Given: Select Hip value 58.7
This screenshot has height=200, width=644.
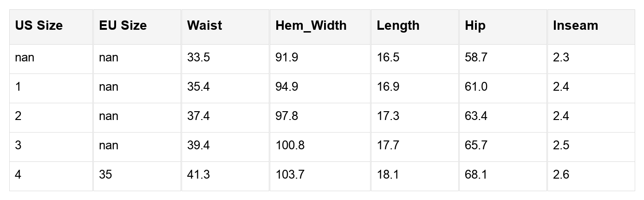Looking at the screenshot, I should 476,58.
